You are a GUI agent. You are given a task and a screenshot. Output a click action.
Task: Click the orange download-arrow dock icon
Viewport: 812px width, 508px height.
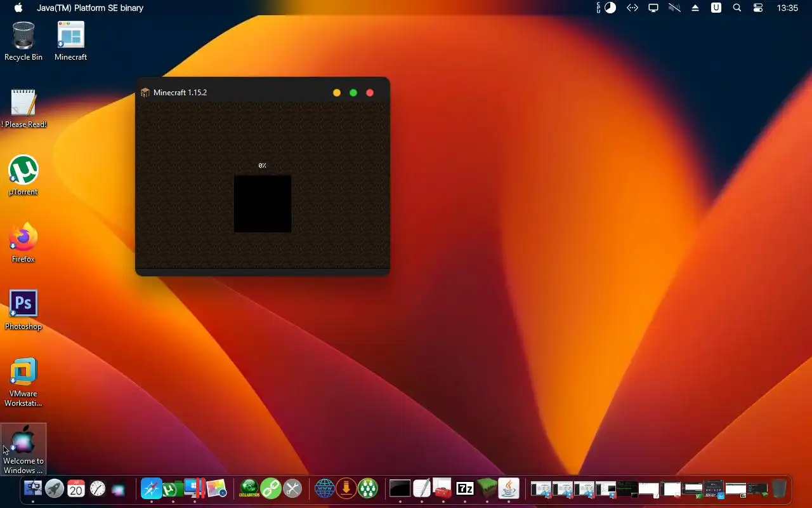tap(346, 488)
